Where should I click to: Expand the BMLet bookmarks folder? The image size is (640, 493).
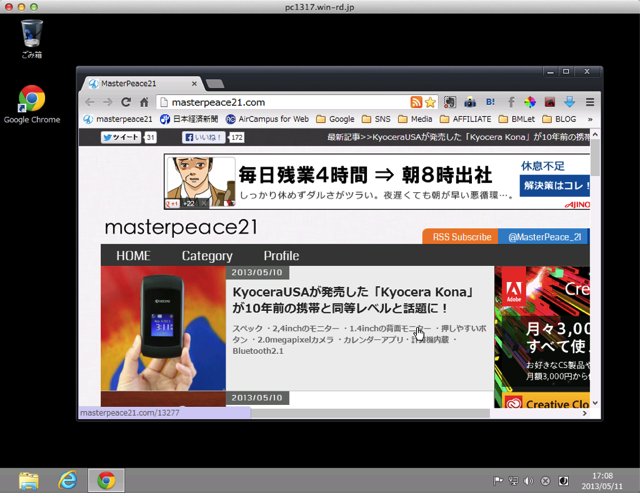tap(517, 119)
